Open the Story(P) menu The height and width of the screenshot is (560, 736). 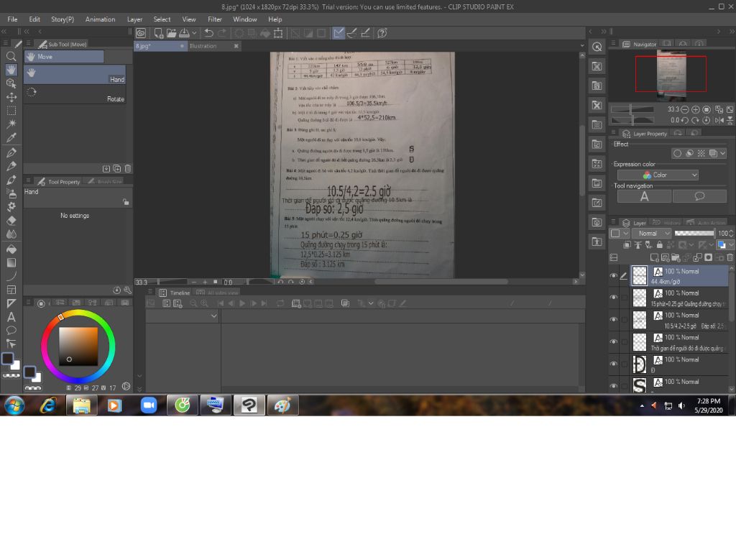tap(63, 19)
